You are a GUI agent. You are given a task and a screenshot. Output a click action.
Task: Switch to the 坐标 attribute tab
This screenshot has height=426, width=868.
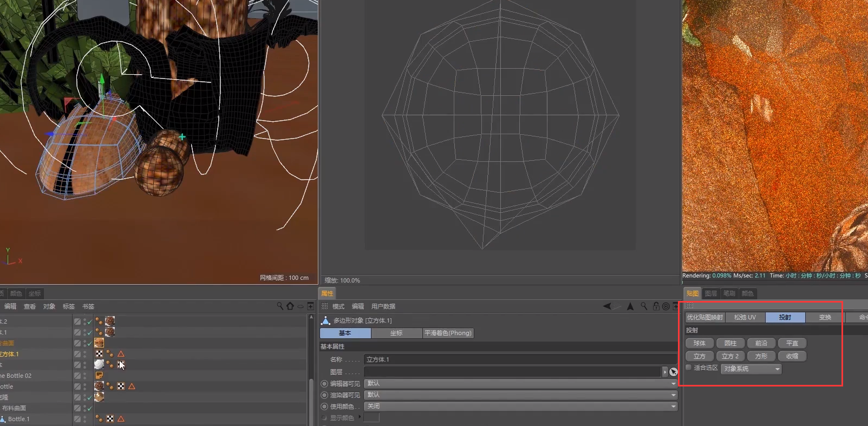396,333
